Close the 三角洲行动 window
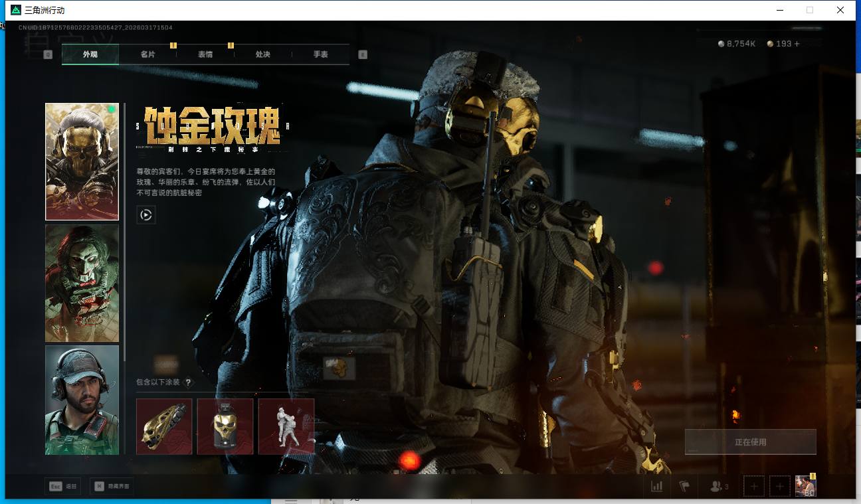The width and height of the screenshot is (861, 504). (840, 10)
